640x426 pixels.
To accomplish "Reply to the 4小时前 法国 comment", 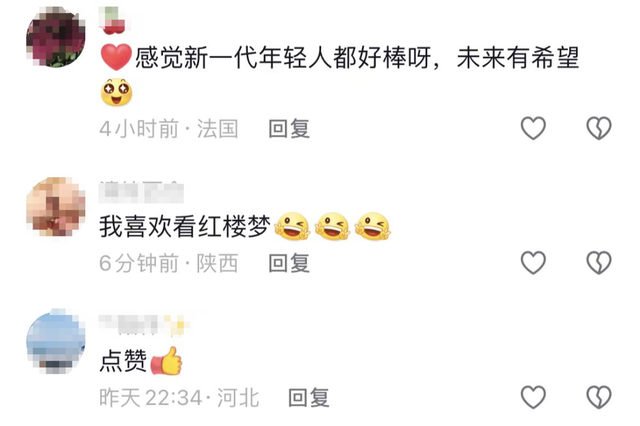I will [x=289, y=129].
